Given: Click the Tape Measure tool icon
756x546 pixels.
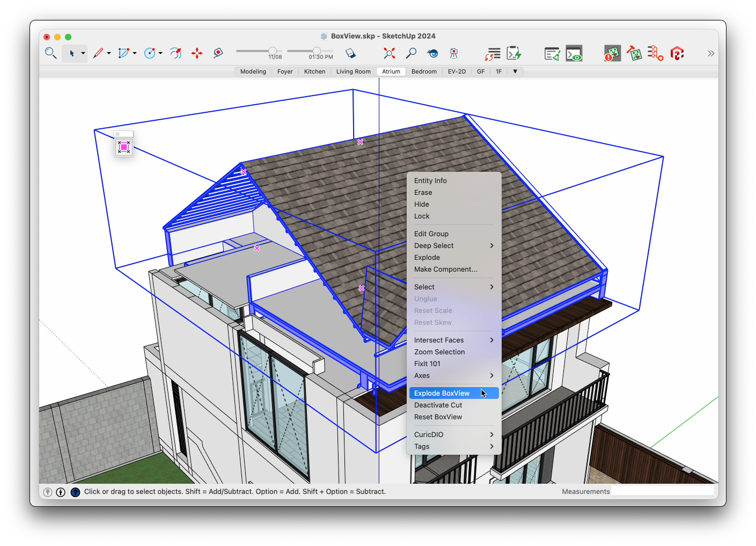Looking at the screenshot, I should click(218, 53).
